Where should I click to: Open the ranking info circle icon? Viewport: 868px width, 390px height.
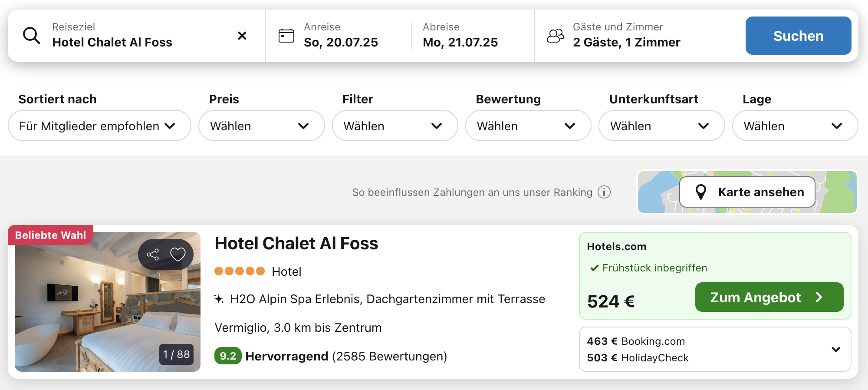point(604,192)
